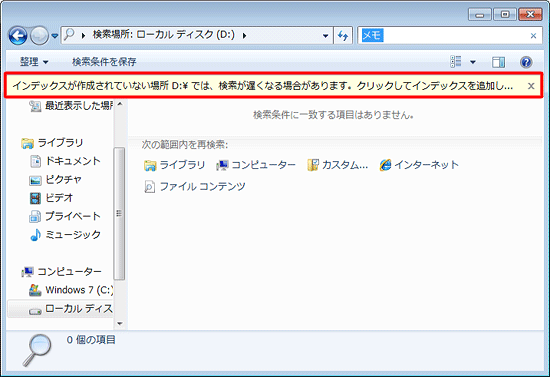
Task: Open ビデオ library
Action: pos(51,198)
